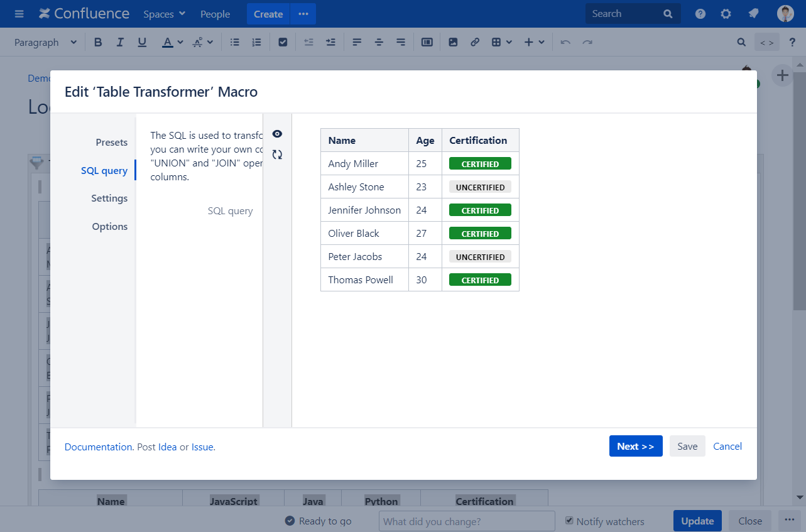Screen dimensions: 806x532
Task: Click the notifications icon in header
Action: click(753, 14)
